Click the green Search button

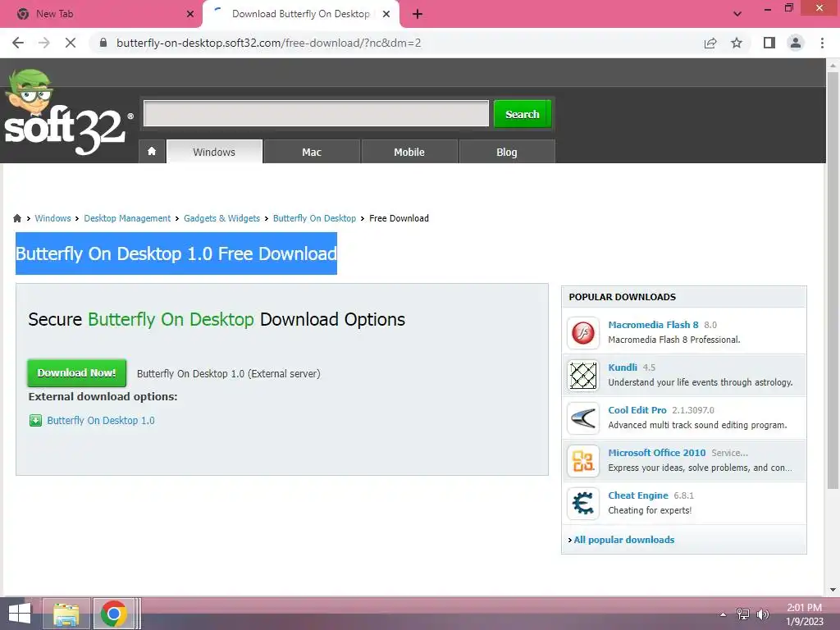pos(523,114)
